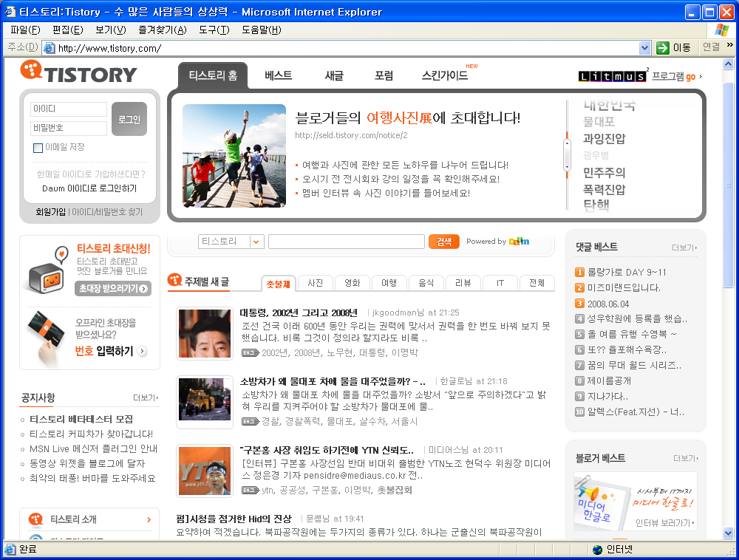Switch to the 베스트 tab
The width and height of the screenshot is (739, 560).
tap(278, 75)
